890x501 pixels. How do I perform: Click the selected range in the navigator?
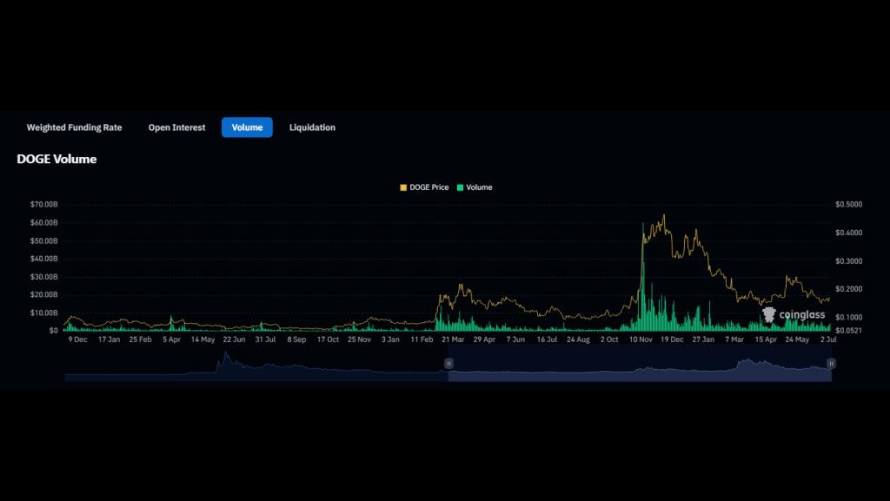pyautogui.click(x=640, y=364)
